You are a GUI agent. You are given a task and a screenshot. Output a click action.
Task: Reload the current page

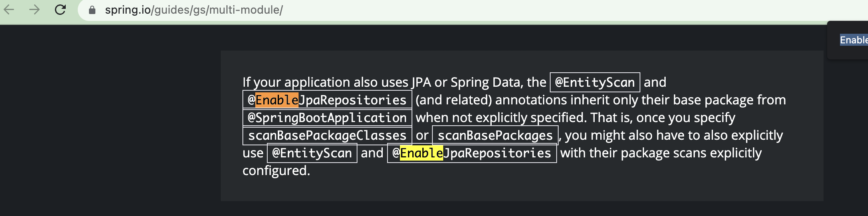point(60,10)
